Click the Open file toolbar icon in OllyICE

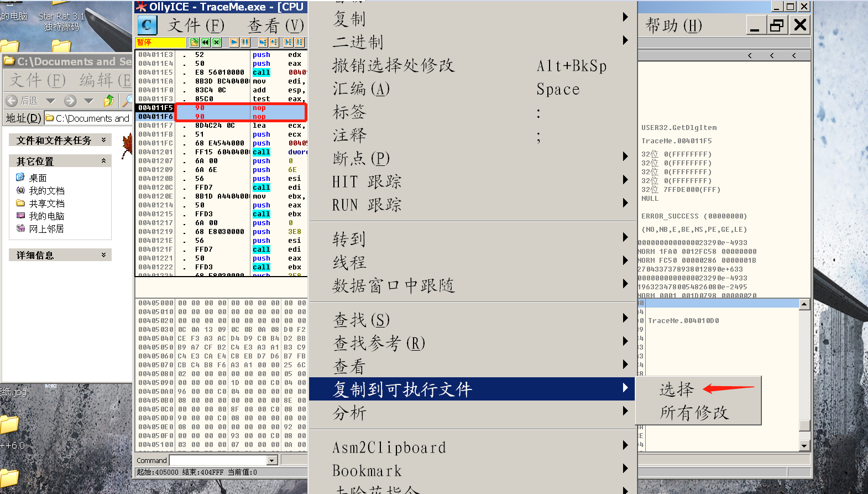point(194,42)
